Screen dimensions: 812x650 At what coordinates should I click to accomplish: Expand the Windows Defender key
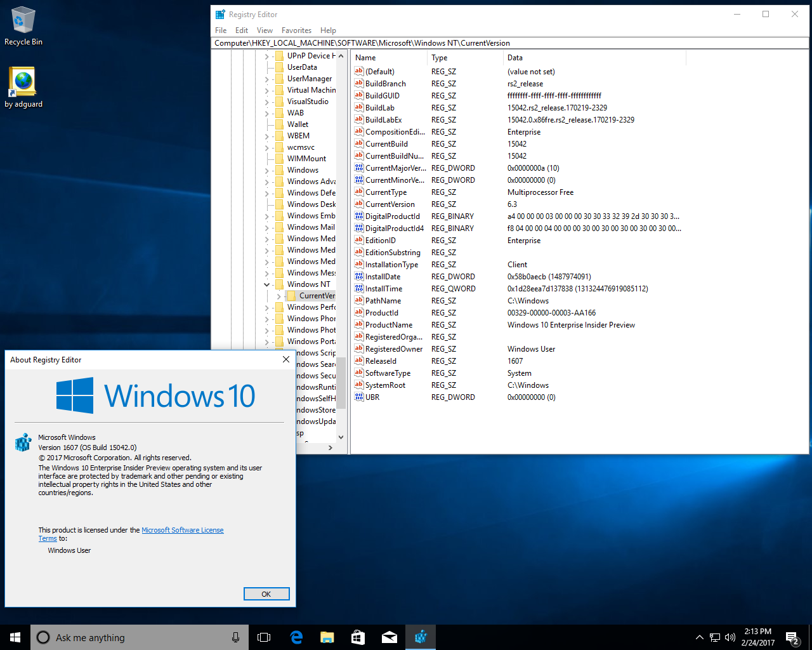pos(266,193)
